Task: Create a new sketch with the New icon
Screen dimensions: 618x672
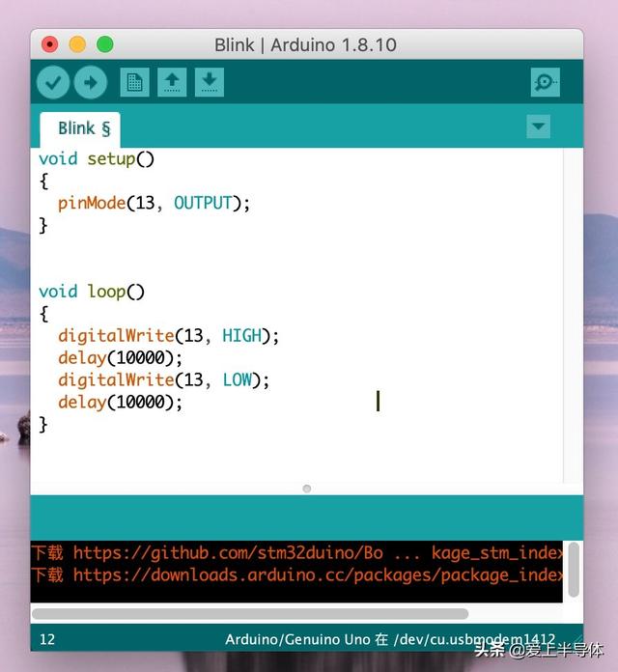Action: point(134,82)
